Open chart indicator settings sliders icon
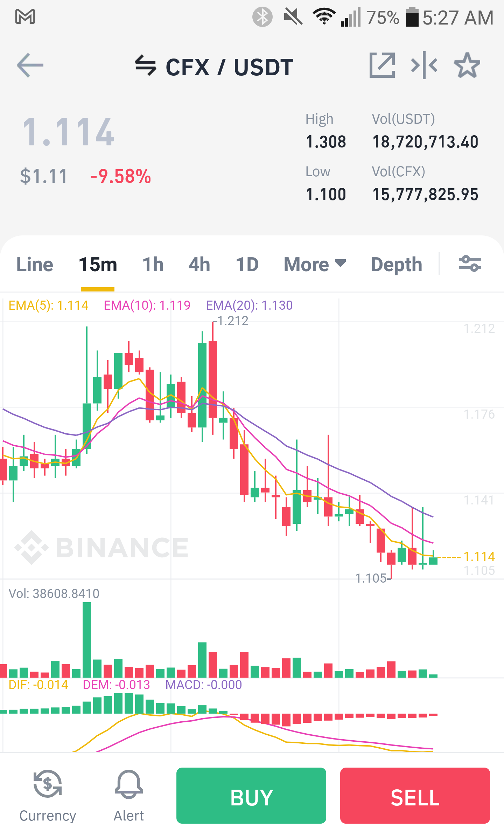504x838 pixels. [x=470, y=264]
